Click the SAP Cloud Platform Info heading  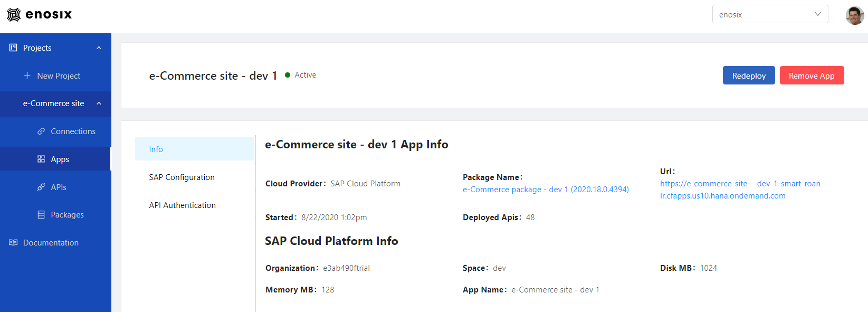tap(331, 241)
